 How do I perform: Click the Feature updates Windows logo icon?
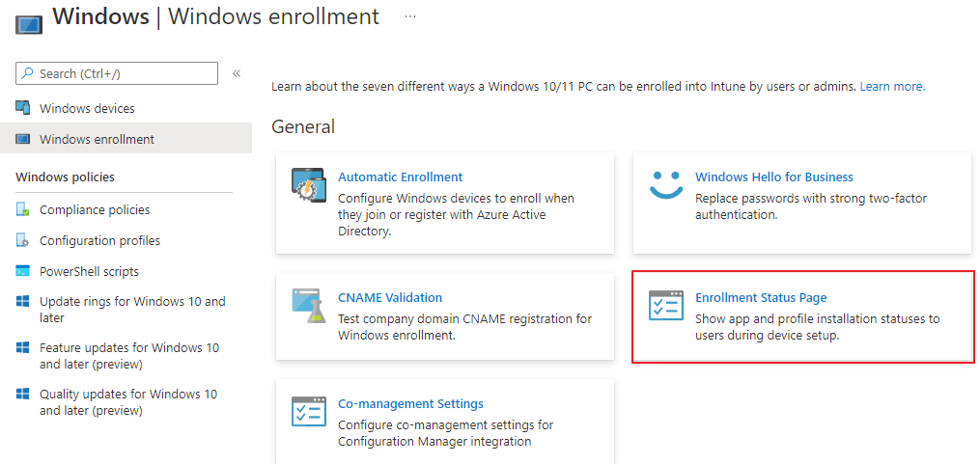coord(22,348)
